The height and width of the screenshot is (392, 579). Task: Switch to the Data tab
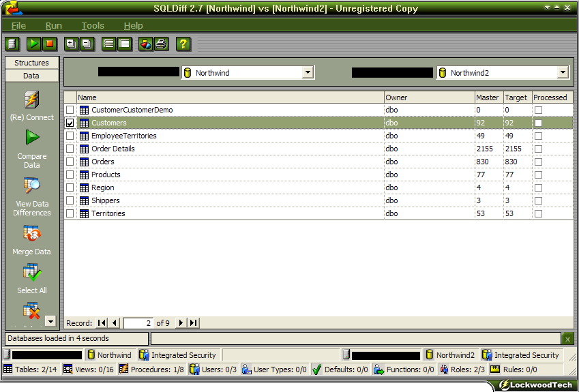pyautogui.click(x=32, y=76)
